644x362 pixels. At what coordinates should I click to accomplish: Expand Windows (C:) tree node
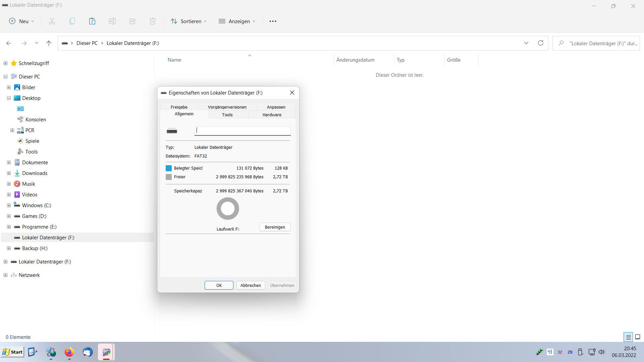[9, 205]
